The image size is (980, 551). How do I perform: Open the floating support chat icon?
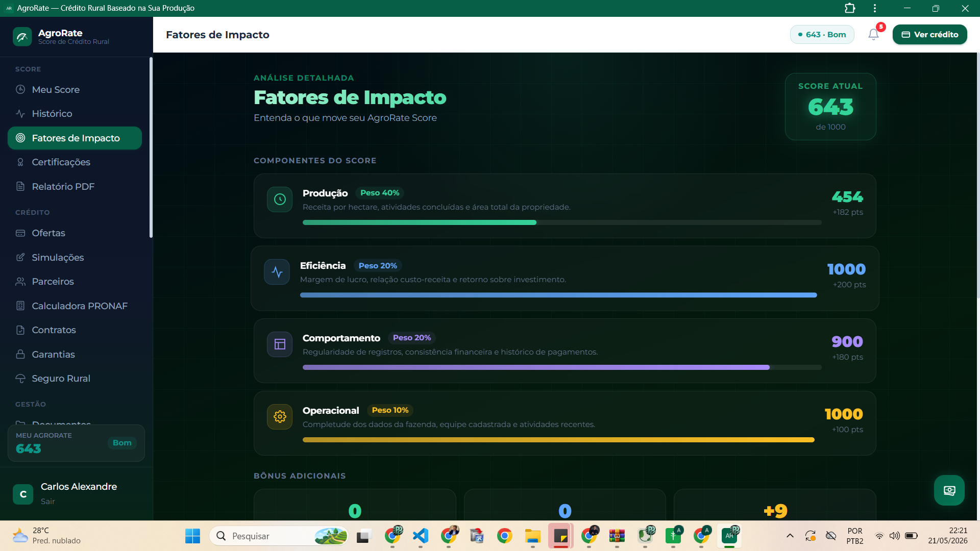point(949,490)
